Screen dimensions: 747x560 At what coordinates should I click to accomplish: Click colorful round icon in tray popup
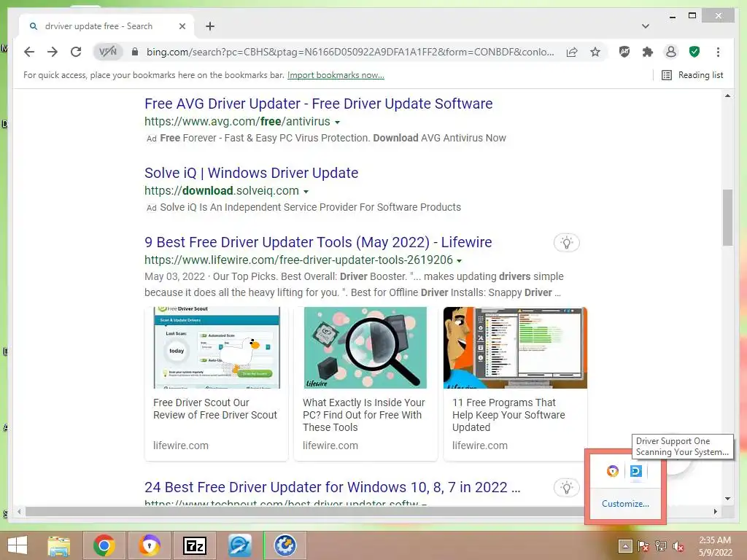[x=613, y=471]
